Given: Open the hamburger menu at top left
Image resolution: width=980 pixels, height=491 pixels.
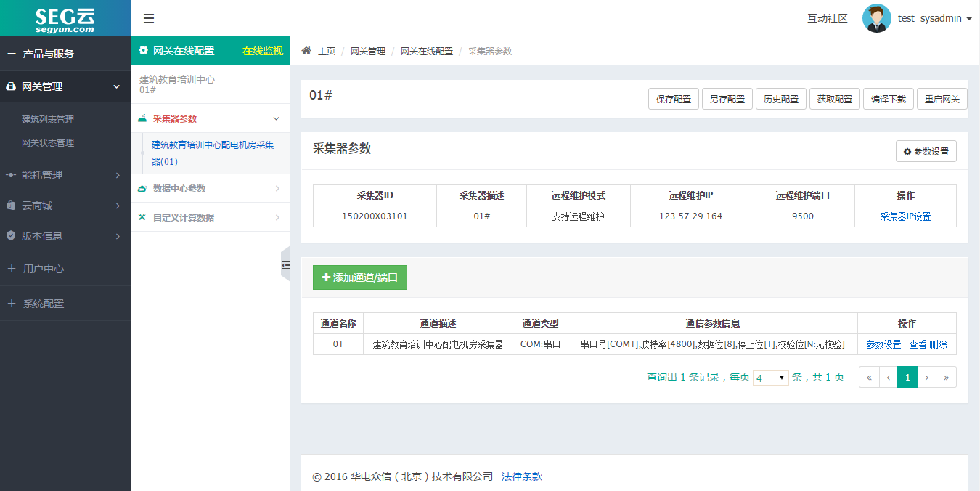Looking at the screenshot, I should tap(149, 18).
